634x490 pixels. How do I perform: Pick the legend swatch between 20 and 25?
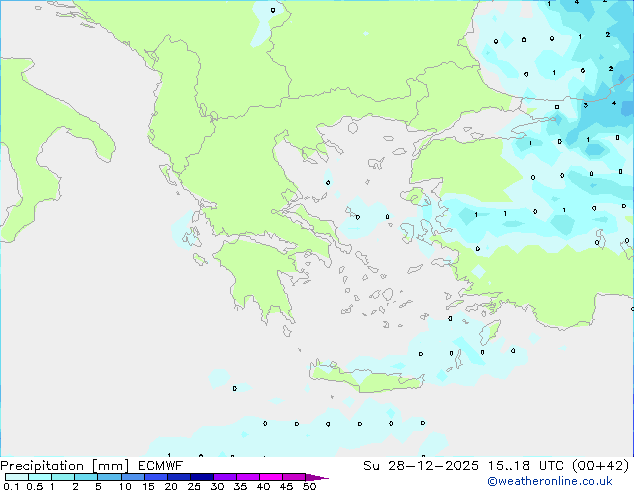tap(179, 477)
